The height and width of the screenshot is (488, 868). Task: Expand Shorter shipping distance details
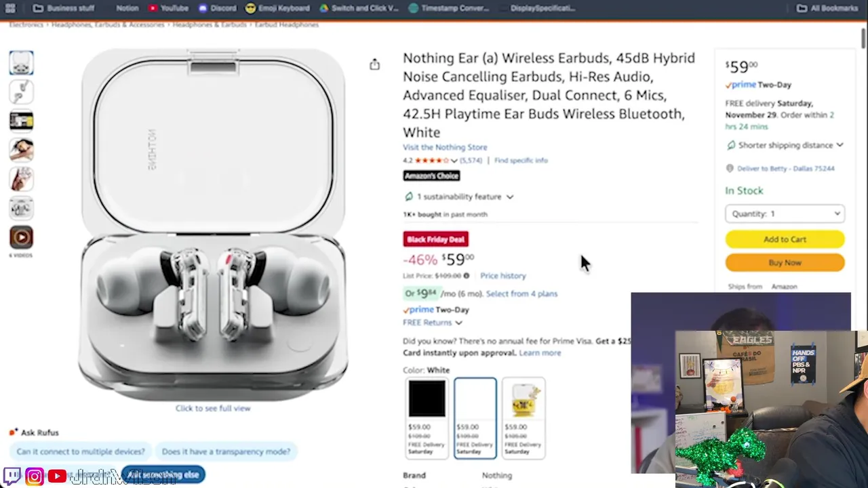785,145
